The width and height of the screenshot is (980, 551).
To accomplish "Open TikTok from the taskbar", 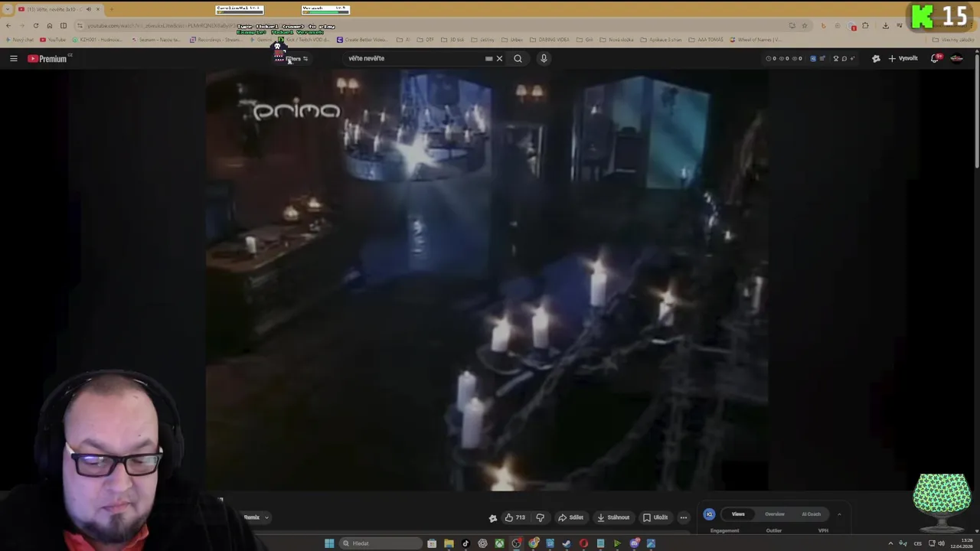I will coord(465,543).
